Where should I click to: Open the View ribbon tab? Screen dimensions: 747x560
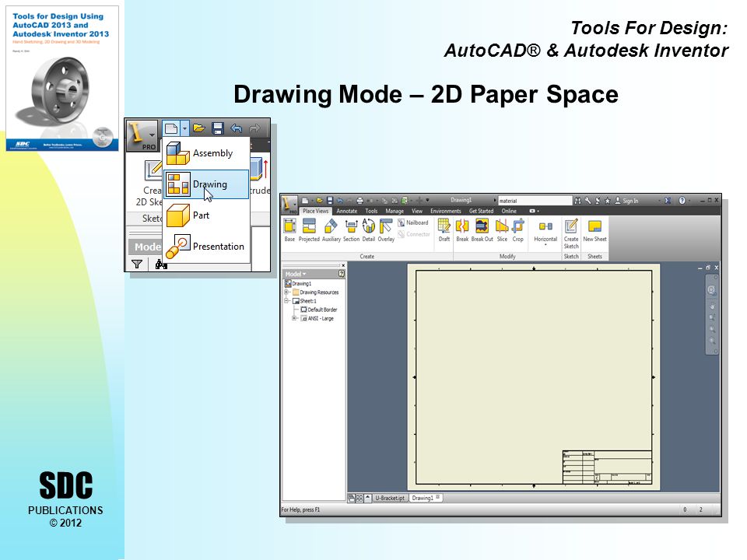417,211
